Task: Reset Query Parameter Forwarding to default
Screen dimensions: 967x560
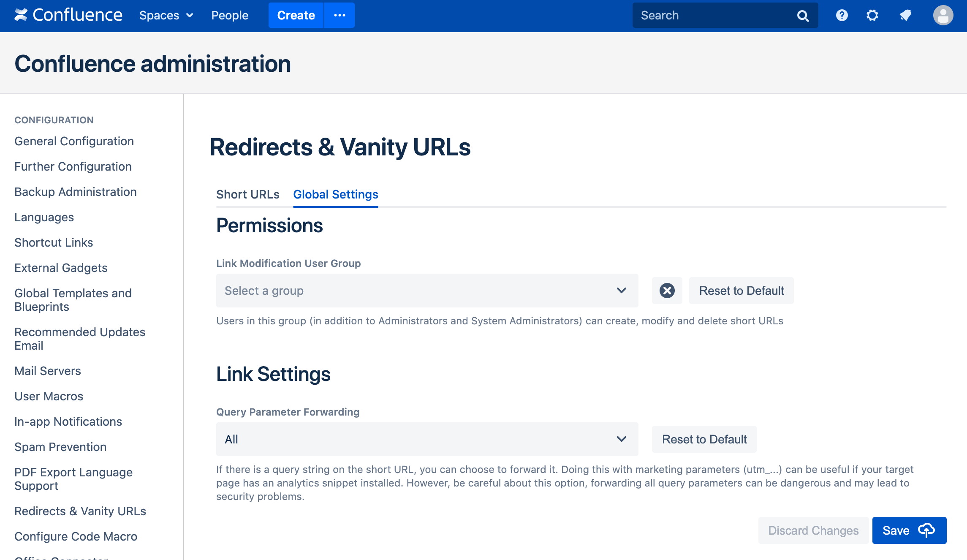Action: click(x=704, y=439)
